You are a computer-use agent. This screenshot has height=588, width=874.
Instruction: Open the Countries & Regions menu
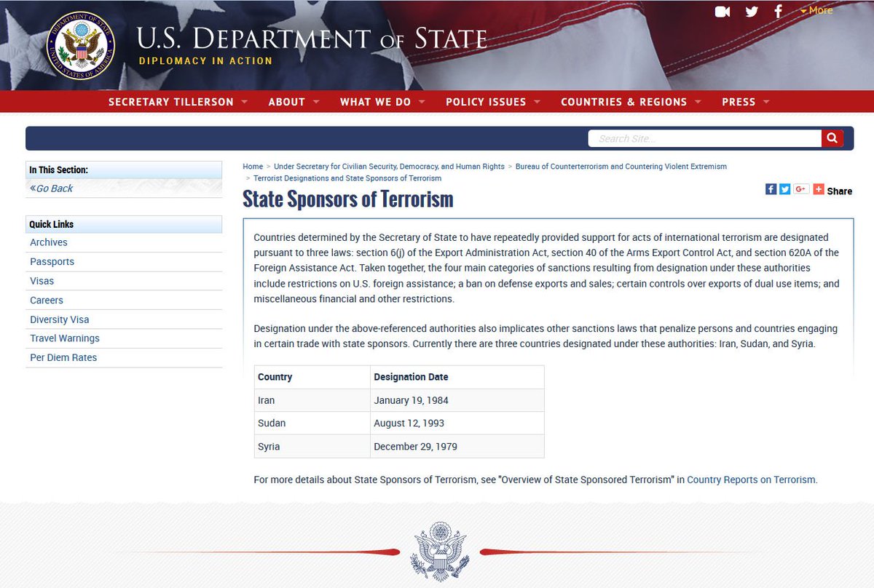click(623, 102)
